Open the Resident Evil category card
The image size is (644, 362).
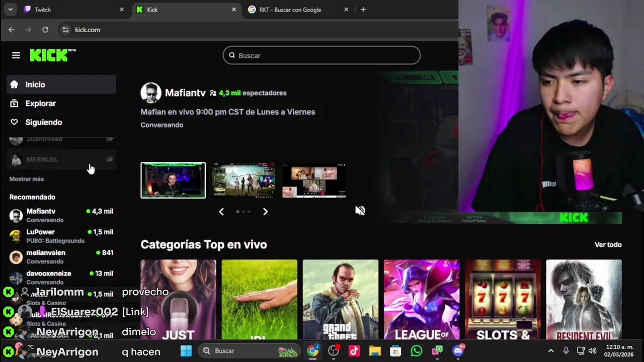click(584, 300)
